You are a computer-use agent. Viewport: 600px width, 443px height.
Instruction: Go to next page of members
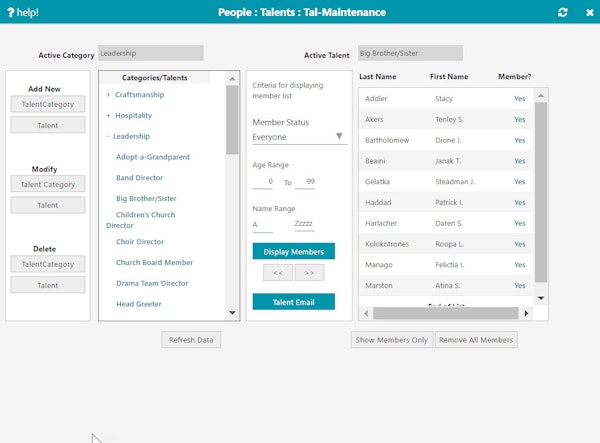click(309, 272)
